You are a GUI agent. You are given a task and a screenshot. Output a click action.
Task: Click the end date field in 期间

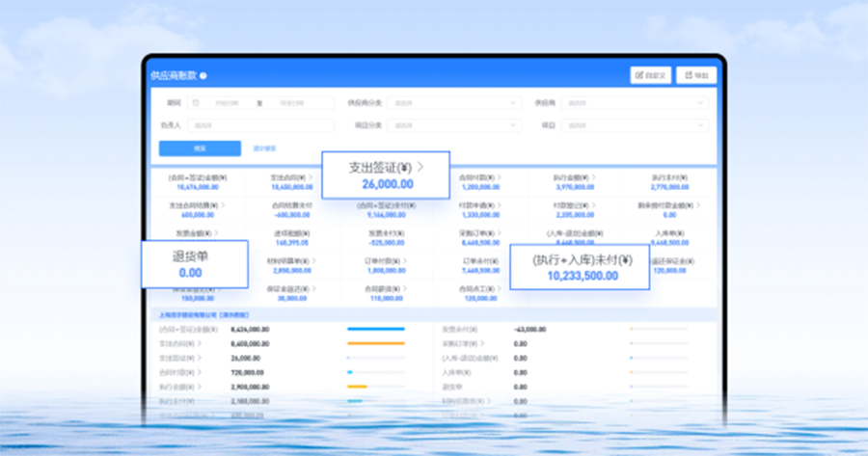coord(297,102)
